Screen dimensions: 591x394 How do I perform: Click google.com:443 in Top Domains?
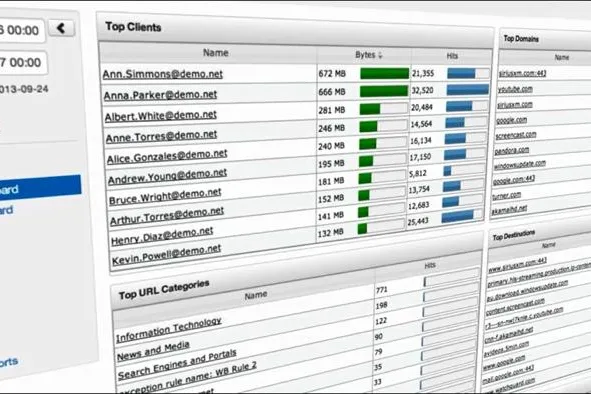514,180
